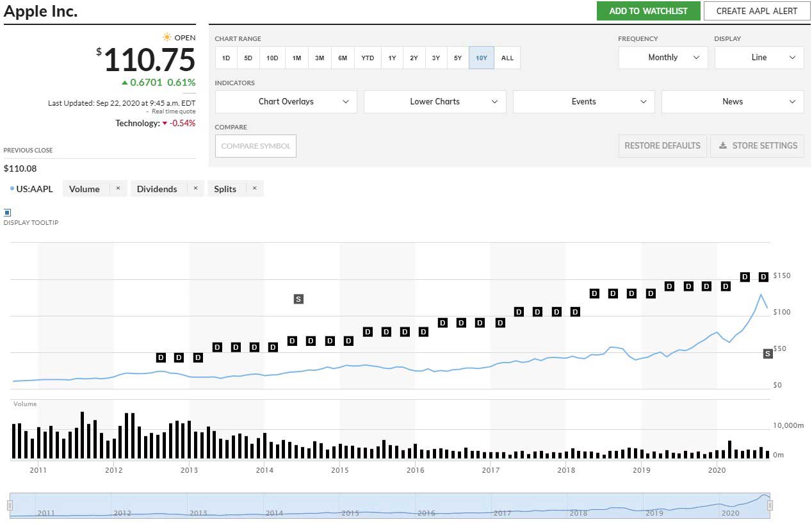The image size is (812, 524).
Task: Click the 2014 stock split S marker
Action: pos(298,299)
